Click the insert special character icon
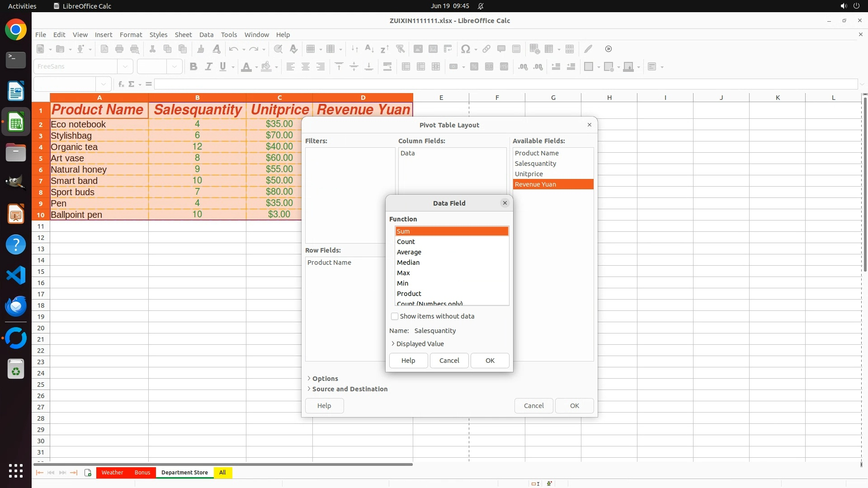Image resolution: width=868 pixels, height=488 pixels. [465, 49]
